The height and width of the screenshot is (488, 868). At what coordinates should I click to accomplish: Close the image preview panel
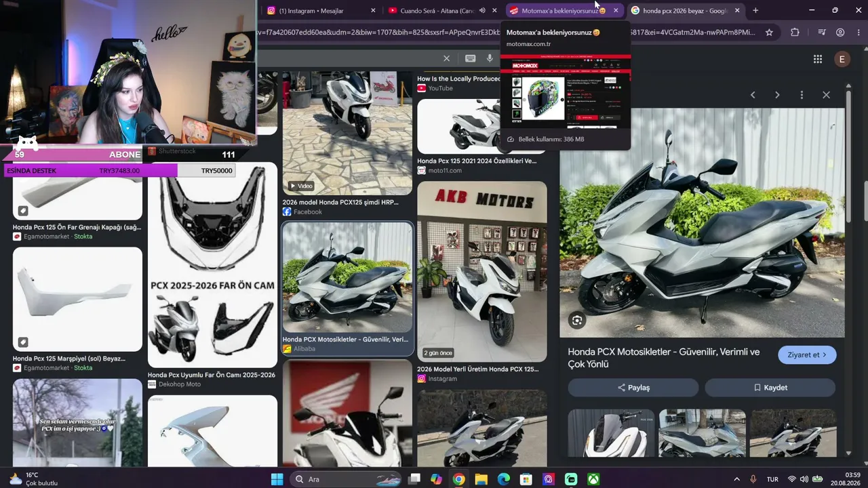coord(826,95)
